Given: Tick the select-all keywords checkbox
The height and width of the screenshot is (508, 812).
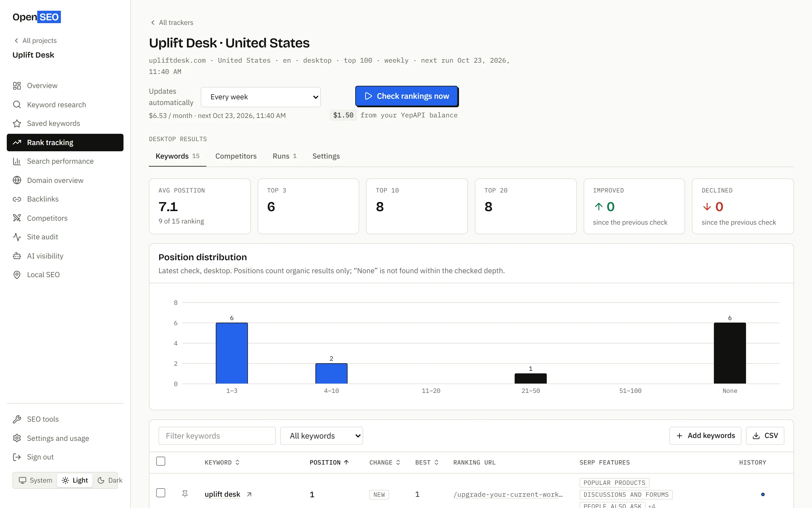Looking at the screenshot, I should pos(161,461).
